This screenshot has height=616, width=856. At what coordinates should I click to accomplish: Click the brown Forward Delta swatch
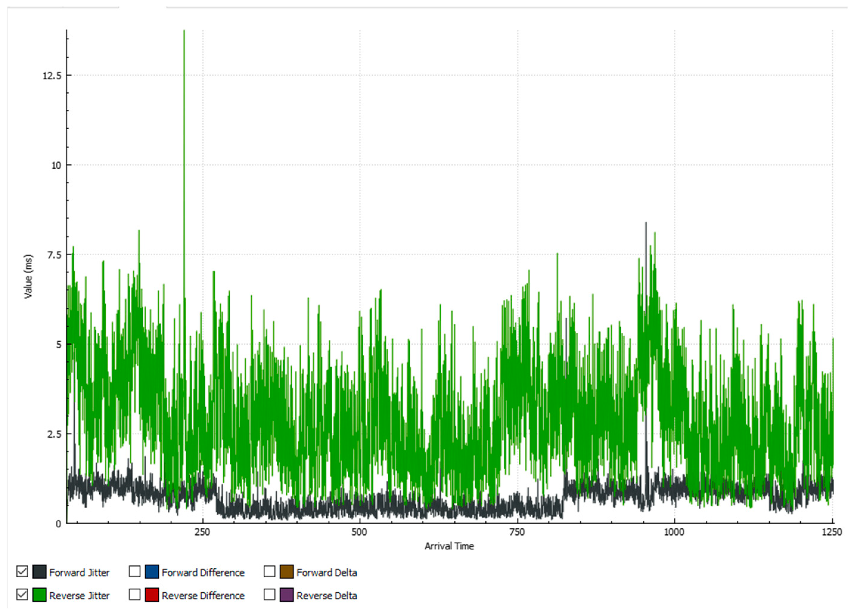(x=286, y=572)
